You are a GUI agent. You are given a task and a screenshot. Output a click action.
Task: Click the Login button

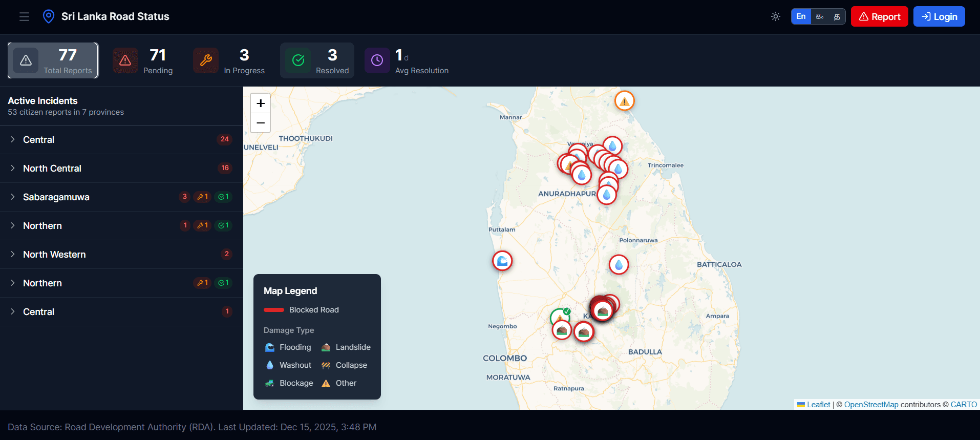click(939, 16)
